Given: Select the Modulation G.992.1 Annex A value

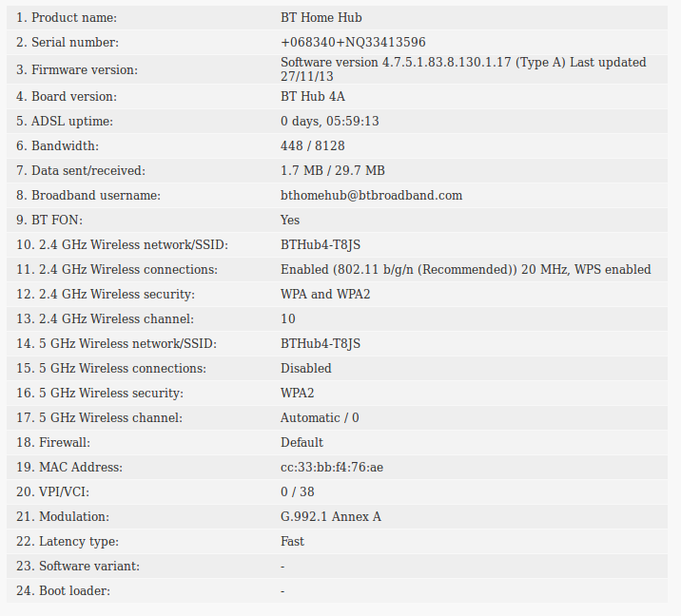Looking at the screenshot, I should tap(330, 517).
